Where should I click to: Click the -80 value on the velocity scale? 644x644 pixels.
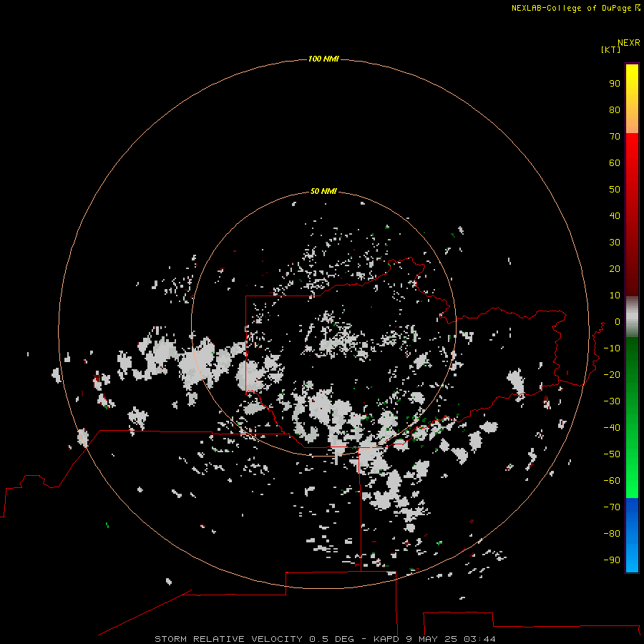coord(612,534)
